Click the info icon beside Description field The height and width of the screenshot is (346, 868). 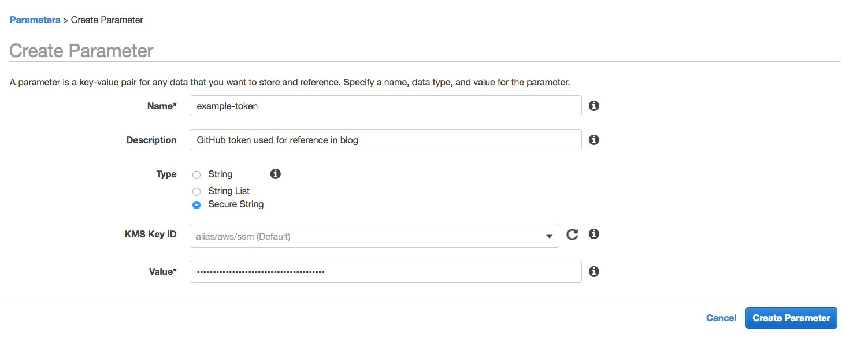tap(593, 140)
